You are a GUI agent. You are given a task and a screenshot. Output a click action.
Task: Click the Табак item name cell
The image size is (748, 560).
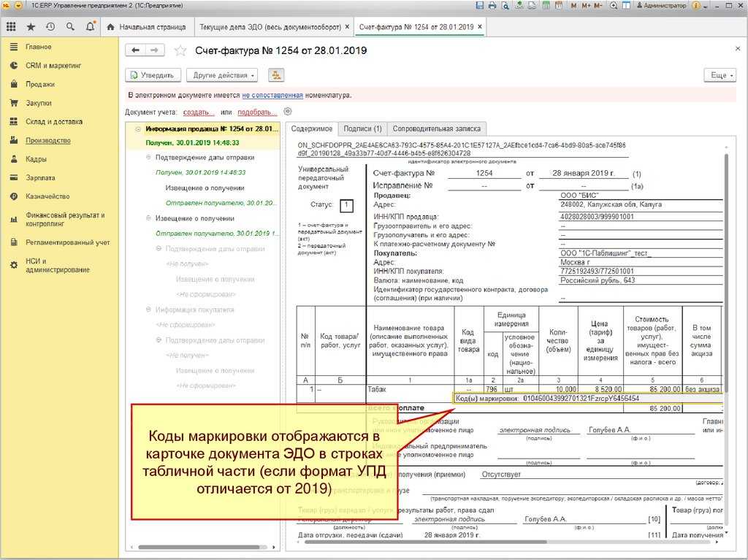point(411,389)
